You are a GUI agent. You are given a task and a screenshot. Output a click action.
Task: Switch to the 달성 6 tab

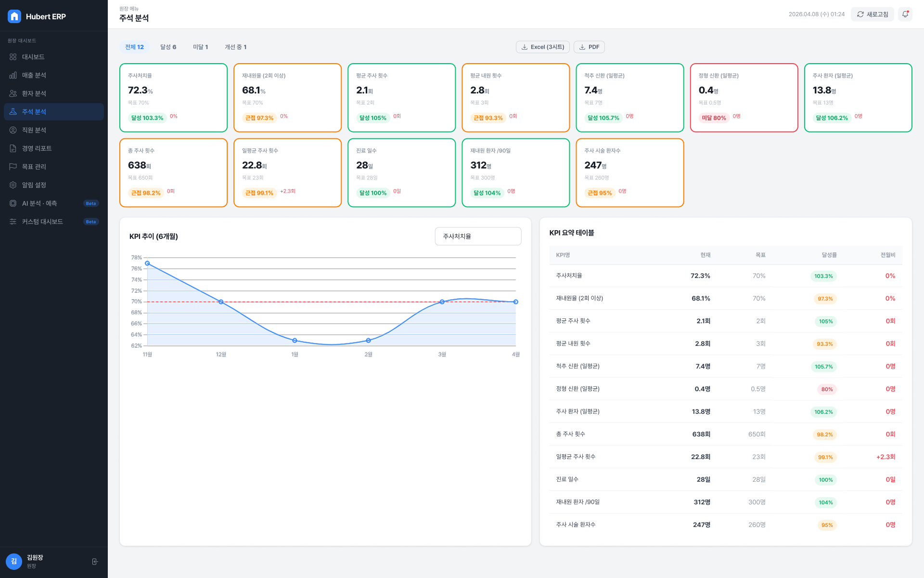point(168,47)
